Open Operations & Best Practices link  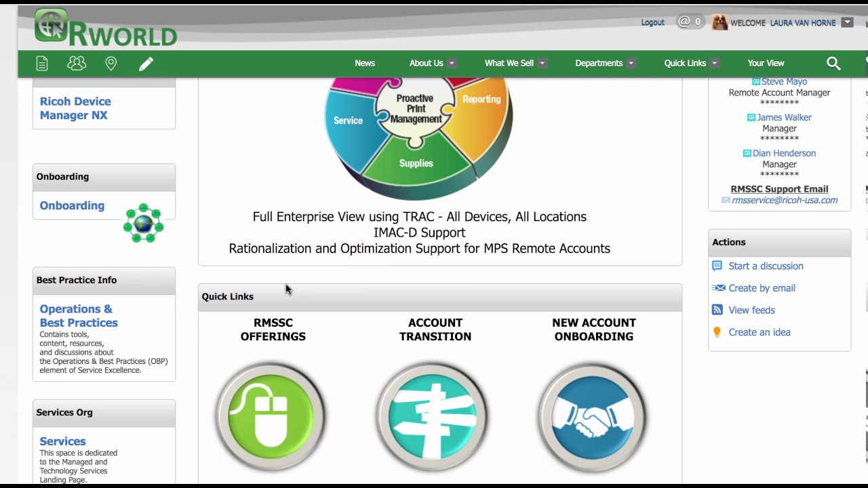click(x=79, y=316)
